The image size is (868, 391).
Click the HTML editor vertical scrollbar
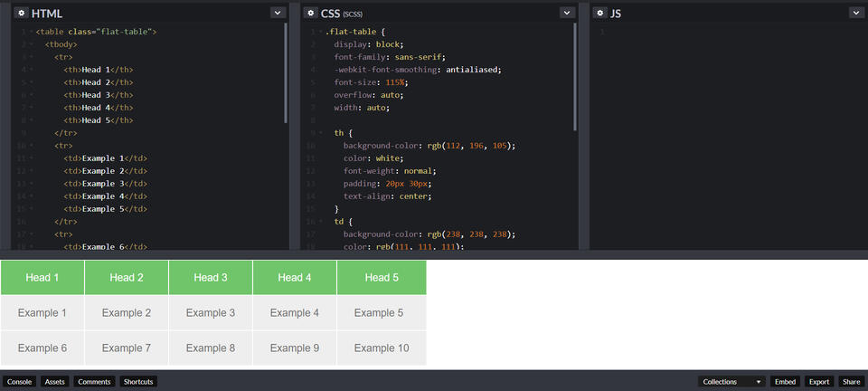tap(287, 72)
